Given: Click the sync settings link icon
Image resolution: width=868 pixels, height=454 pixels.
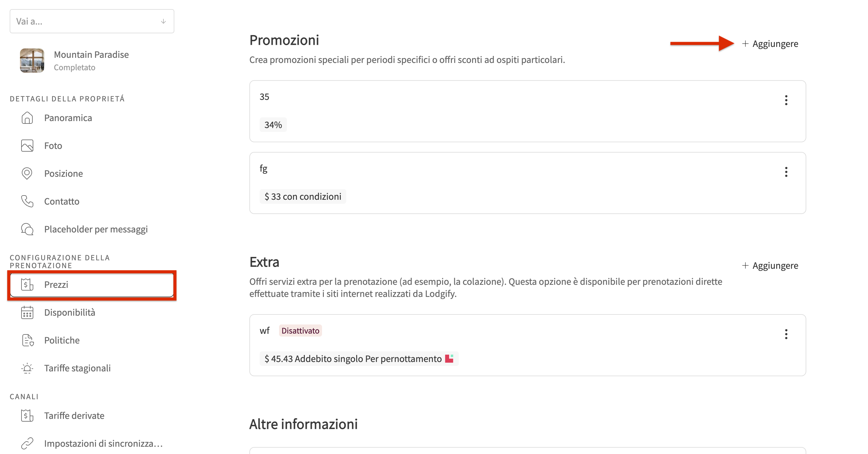Looking at the screenshot, I should (27, 443).
